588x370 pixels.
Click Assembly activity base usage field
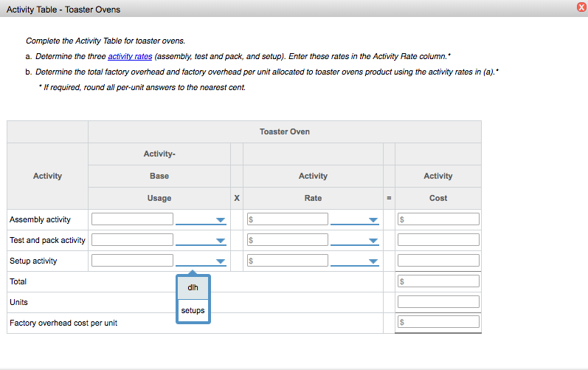[132, 219]
